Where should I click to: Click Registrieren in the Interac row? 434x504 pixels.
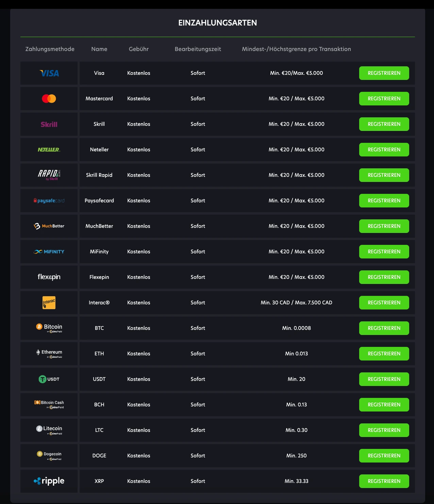tap(384, 303)
